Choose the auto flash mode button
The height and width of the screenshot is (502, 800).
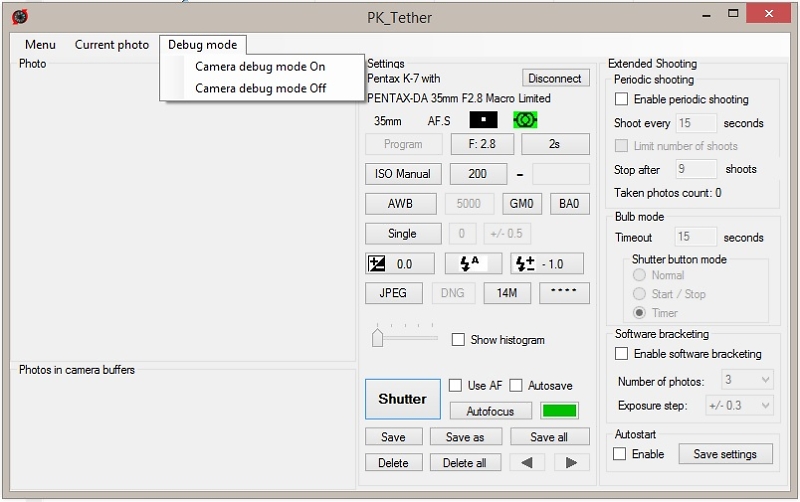click(x=473, y=264)
